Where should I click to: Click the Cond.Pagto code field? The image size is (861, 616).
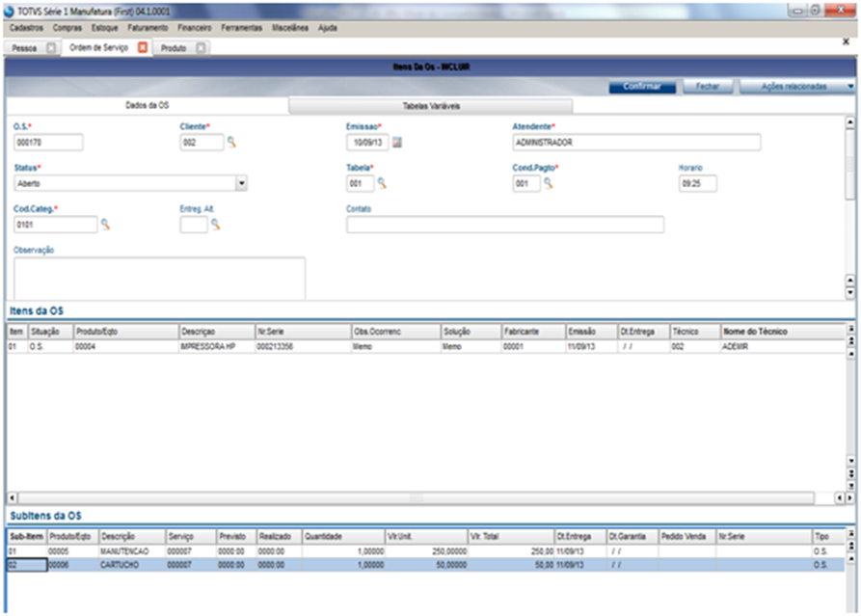click(526, 183)
